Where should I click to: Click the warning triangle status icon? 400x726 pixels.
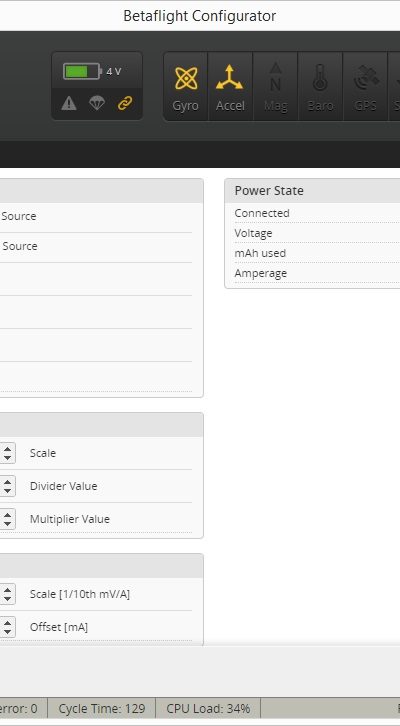pyautogui.click(x=69, y=103)
